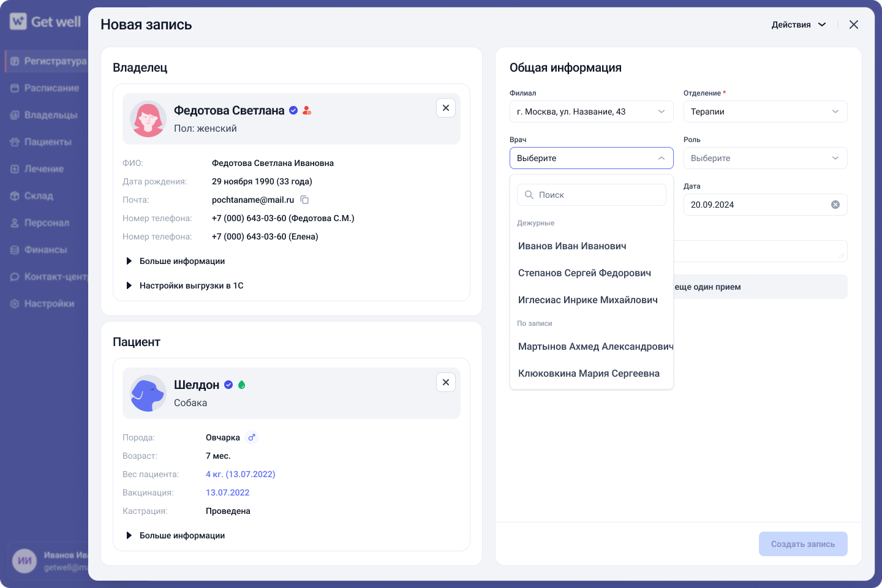Click Федотова Светлана avatar picture
Screen dimensions: 882x588
click(148, 119)
